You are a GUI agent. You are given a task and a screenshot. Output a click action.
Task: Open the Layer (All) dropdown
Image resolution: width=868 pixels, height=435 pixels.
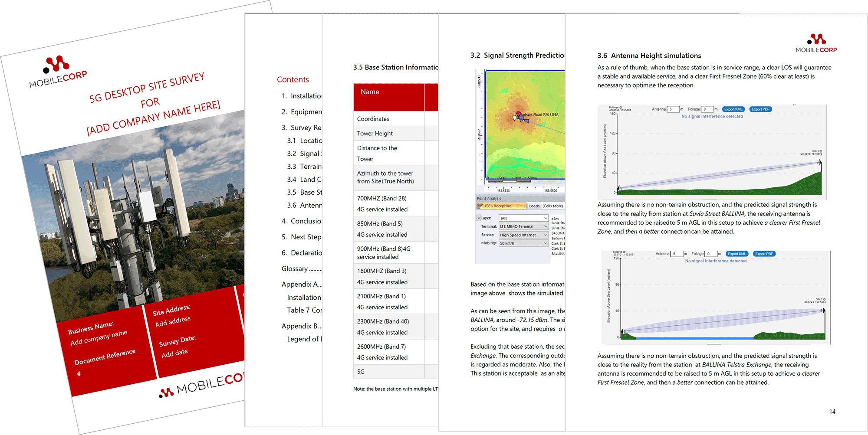523,218
